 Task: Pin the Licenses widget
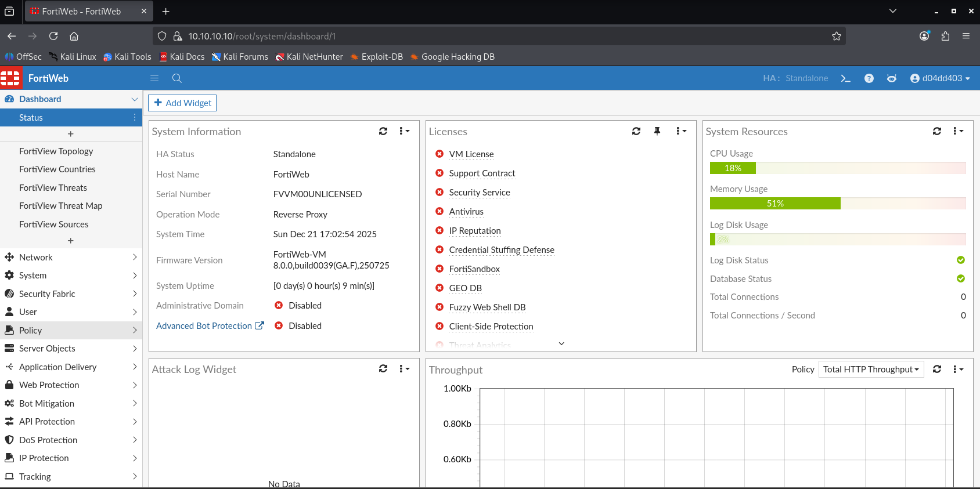pyautogui.click(x=657, y=131)
